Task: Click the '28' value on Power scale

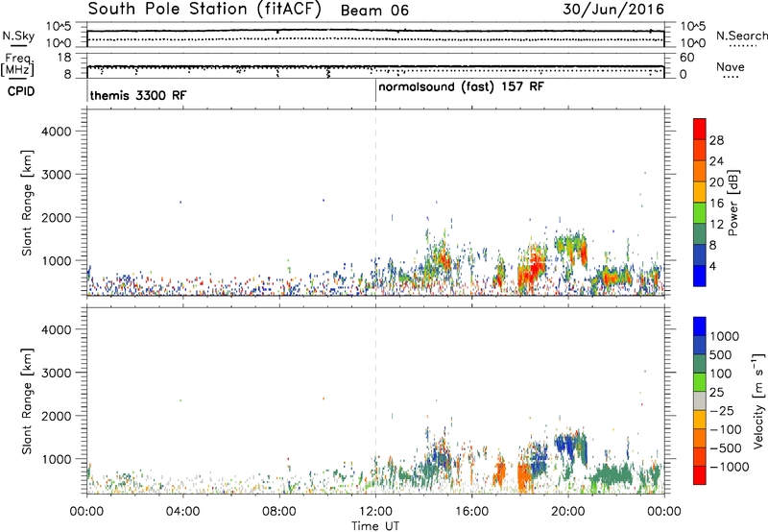Action: point(716,140)
